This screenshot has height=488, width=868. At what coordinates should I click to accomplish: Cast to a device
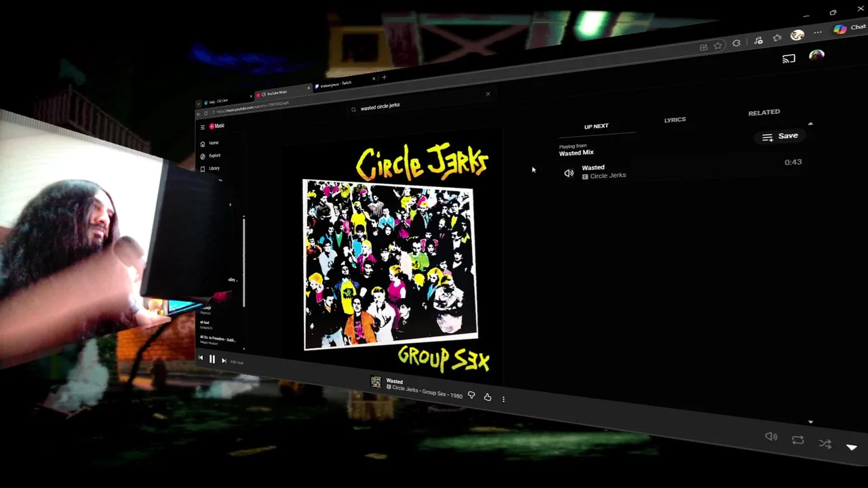pos(789,59)
